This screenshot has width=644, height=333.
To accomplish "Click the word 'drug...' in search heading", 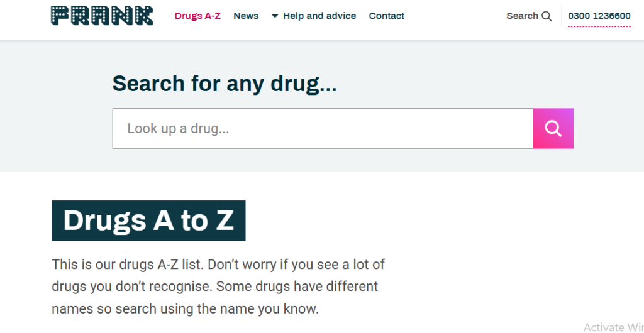I will tap(304, 84).
